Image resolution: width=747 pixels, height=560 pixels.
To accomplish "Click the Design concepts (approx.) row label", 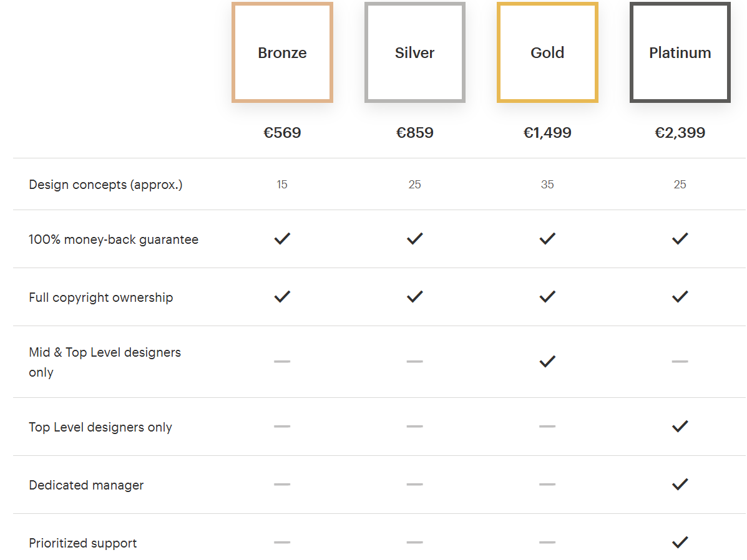I will coord(105,185).
